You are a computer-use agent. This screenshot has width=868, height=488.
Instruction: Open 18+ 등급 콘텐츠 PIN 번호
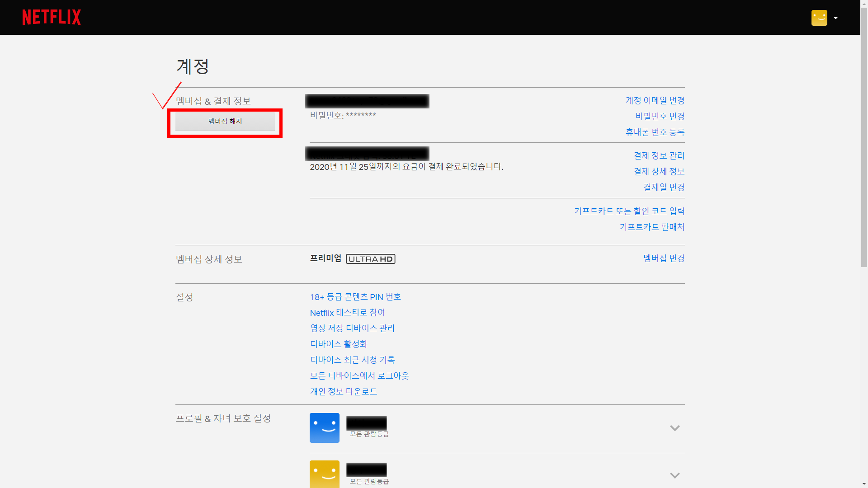[x=355, y=297]
